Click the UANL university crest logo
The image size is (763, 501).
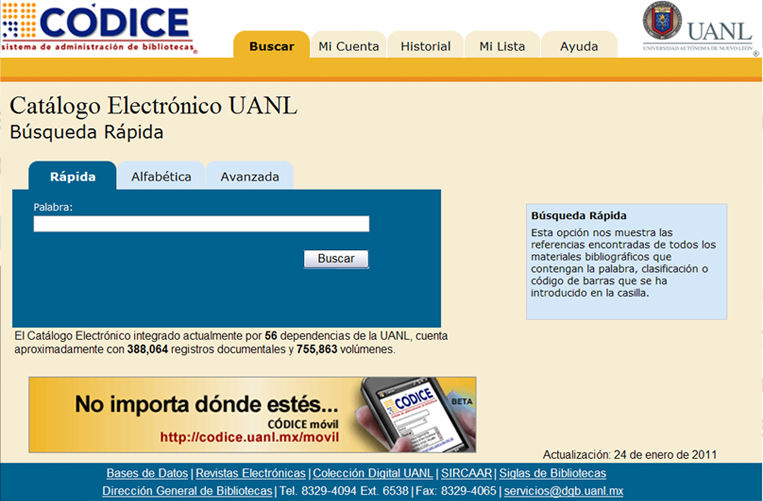(662, 24)
